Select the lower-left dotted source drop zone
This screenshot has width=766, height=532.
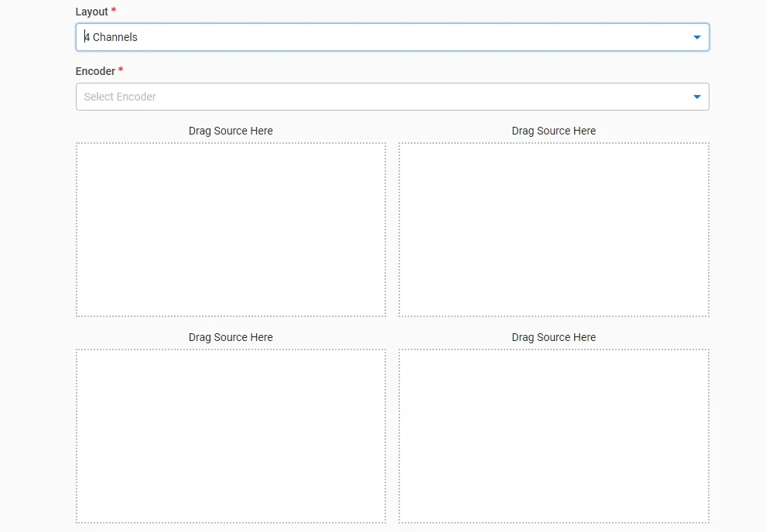tap(231, 436)
